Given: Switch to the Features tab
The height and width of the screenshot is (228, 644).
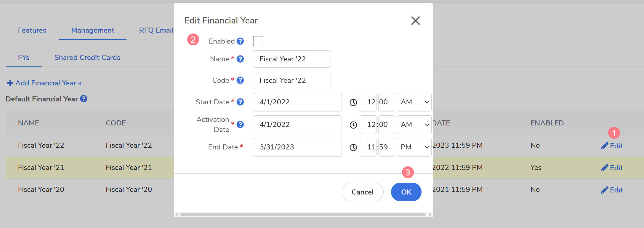Looking at the screenshot, I should tap(32, 30).
